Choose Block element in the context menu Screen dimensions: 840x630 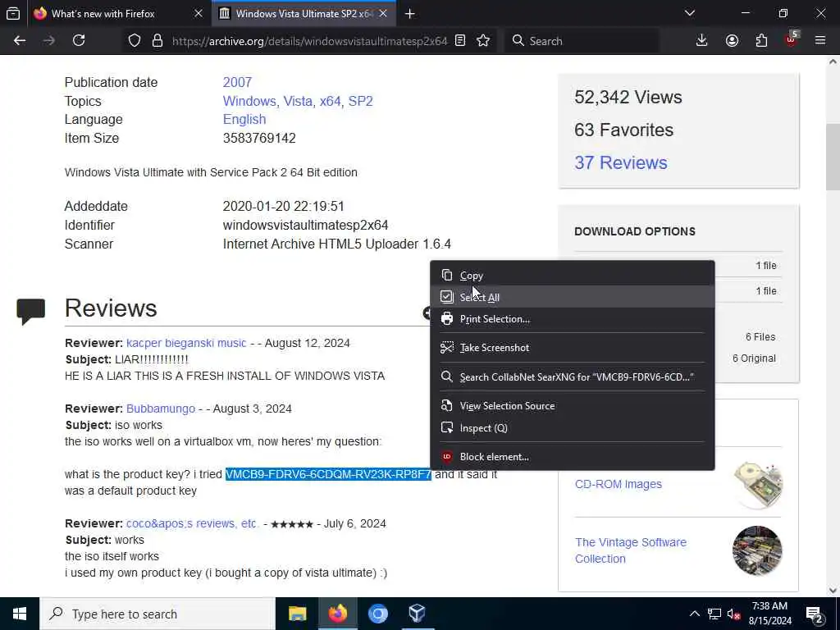[x=572, y=457]
